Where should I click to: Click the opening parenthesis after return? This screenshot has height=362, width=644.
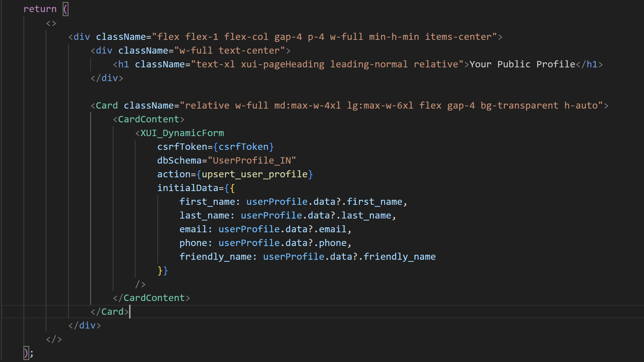click(65, 9)
